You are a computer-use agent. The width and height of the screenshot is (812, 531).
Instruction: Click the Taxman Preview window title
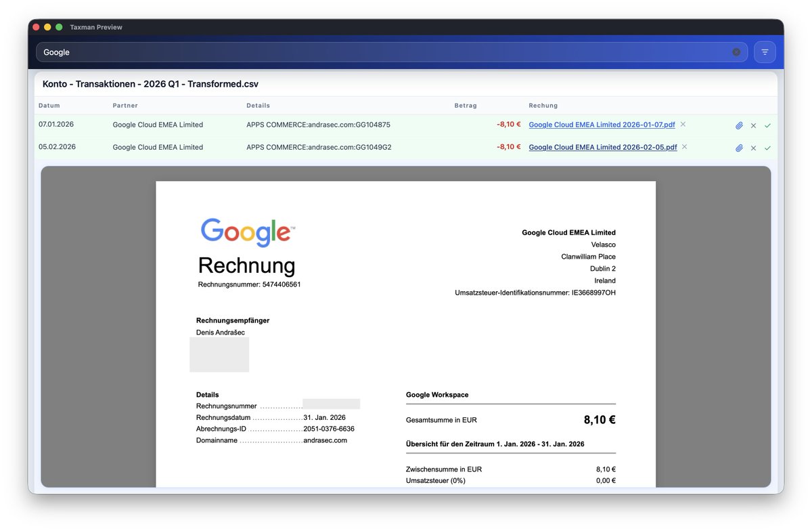pyautogui.click(x=96, y=27)
